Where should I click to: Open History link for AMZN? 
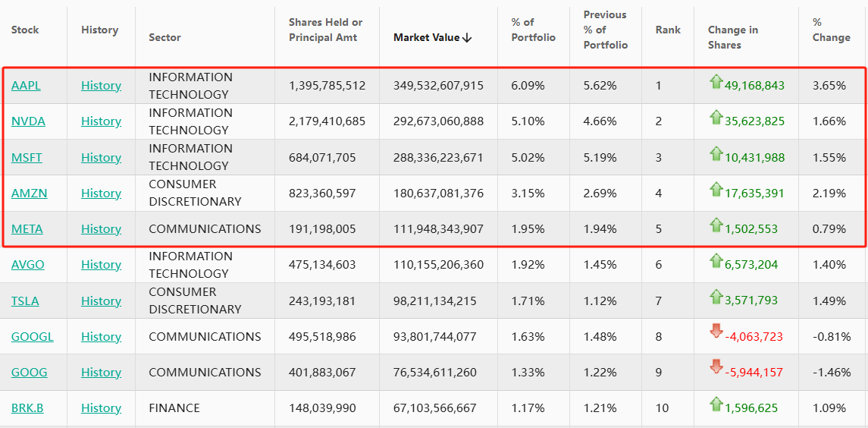click(101, 194)
